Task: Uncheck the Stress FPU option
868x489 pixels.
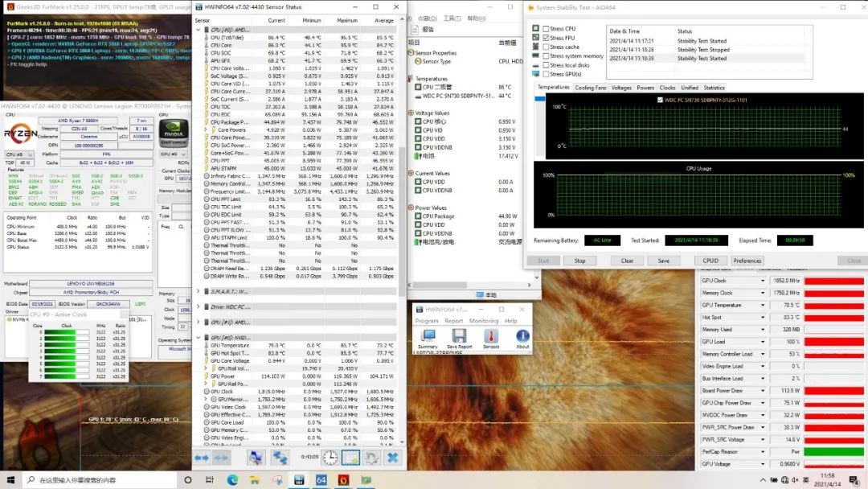Action: (x=546, y=38)
